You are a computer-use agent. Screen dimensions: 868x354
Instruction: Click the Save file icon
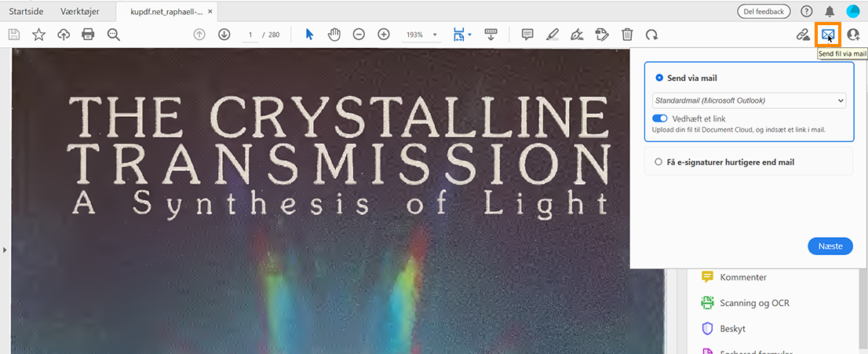13,35
